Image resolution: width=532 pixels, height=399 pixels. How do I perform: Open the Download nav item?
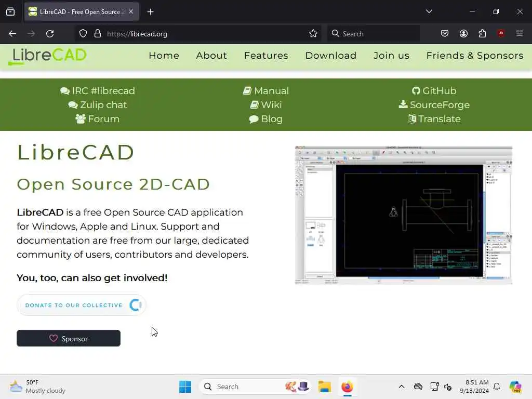331,55
